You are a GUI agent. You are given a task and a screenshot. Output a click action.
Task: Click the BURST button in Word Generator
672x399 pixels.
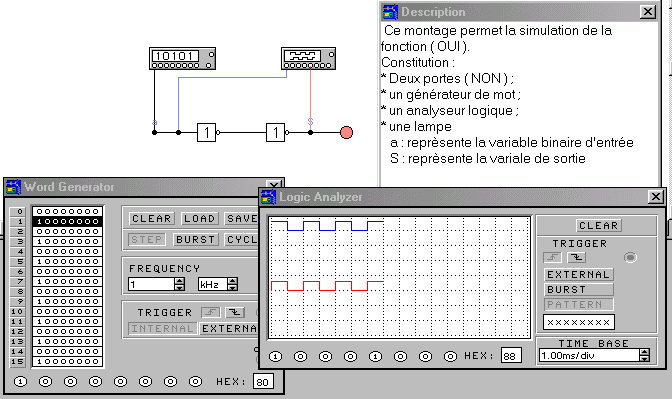point(195,240)
